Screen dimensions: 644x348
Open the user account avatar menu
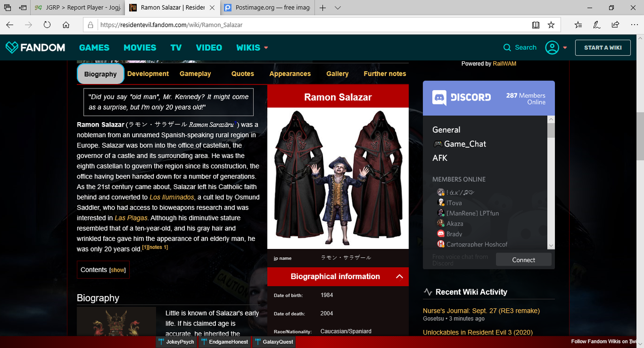pyautogui.click(x=556, y=48)
